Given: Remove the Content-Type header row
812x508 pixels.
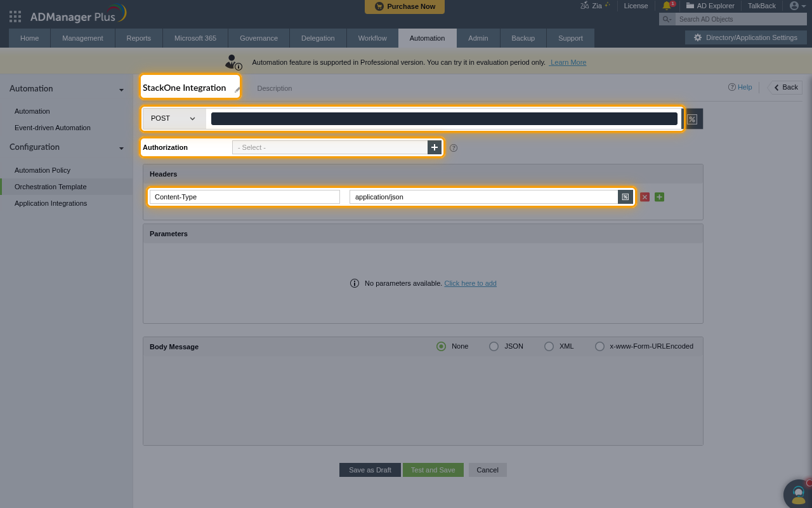Looking at the screenshot, I should 645,197.
